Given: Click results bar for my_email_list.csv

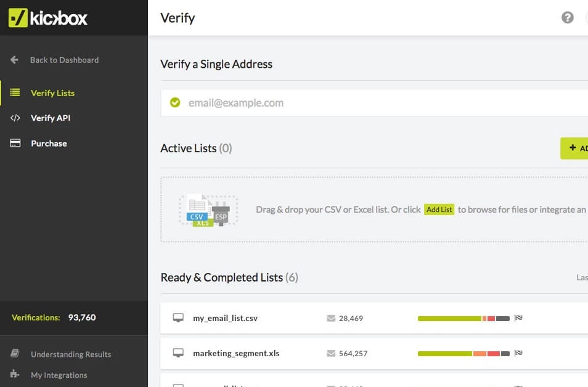Looking at the screenshot, I should tap(463, 319).
